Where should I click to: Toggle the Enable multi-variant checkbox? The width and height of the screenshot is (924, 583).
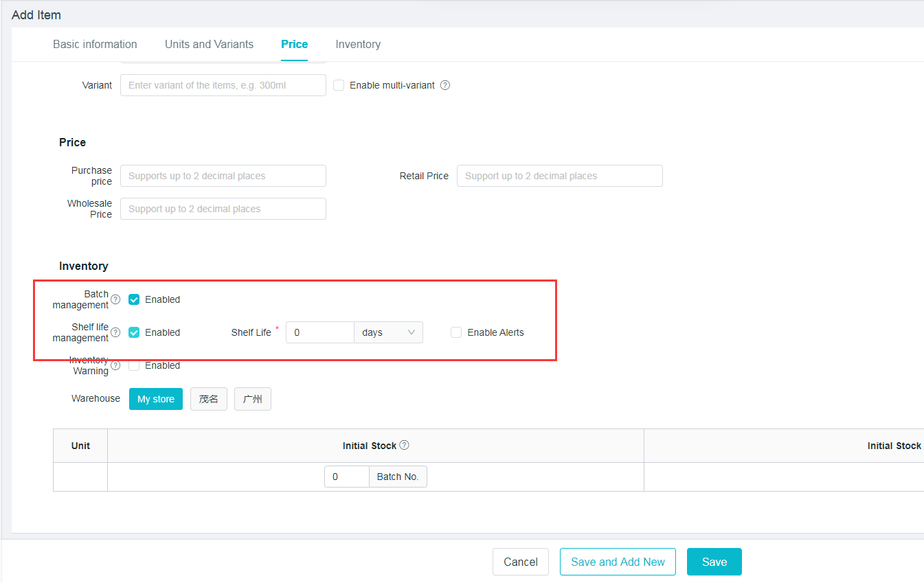tap(339, 85)
